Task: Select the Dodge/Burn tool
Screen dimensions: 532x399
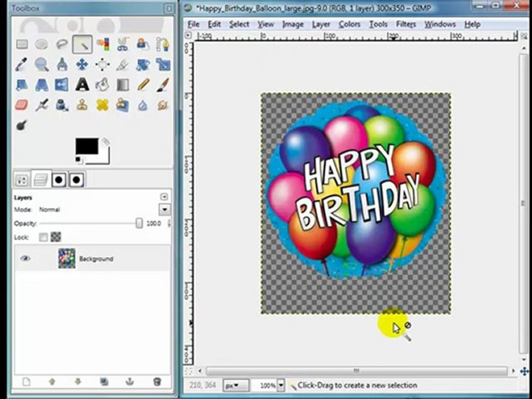Action: 22,125
